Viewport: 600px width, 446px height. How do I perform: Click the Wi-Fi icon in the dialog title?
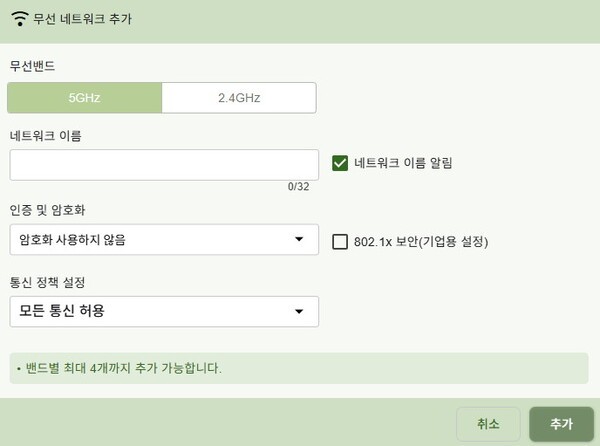19,18
